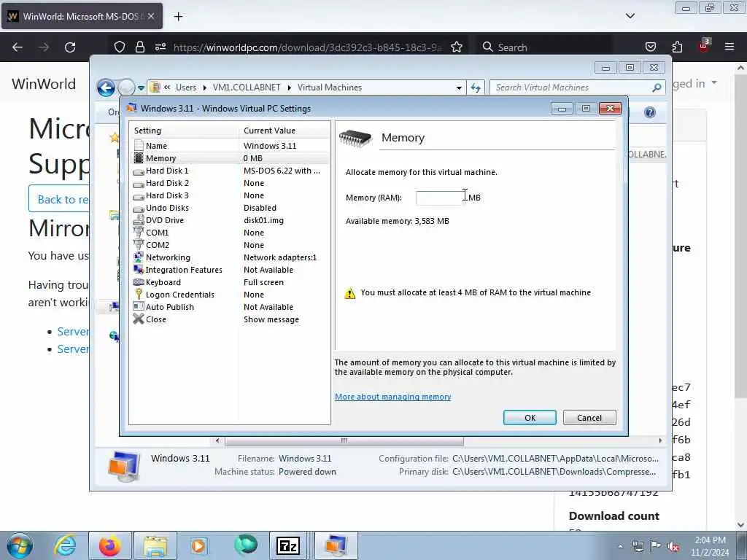The width and height of the screenshot is (747, 560).
Task: Open a new Firefox tab
Action: coord(178,17)
